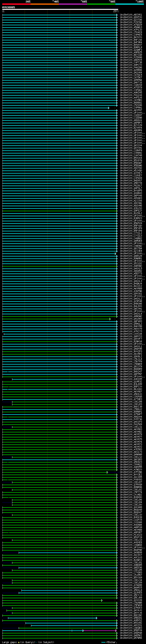146x644 pixels.
Task: Click the UniRef100_C5Z1D6 hit name
Action: 131,105
